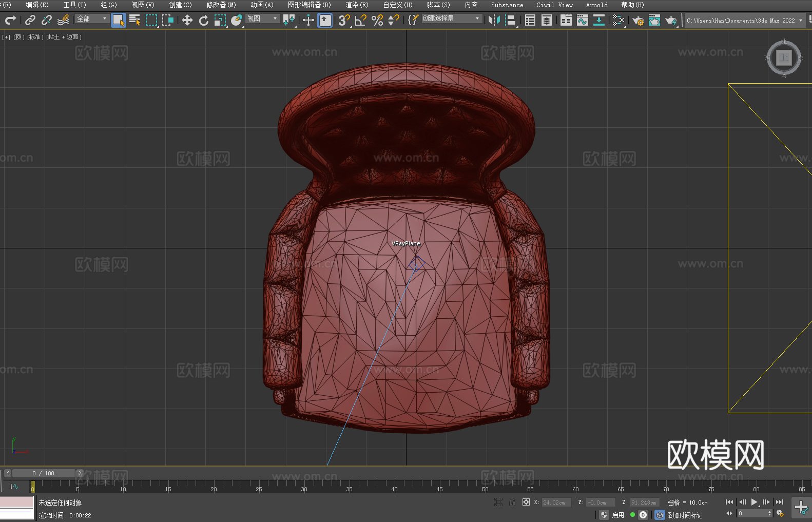Click the [标准] viewport shading label
The image size is (812, 522).
pyautogui.click(x=35, y=37)
